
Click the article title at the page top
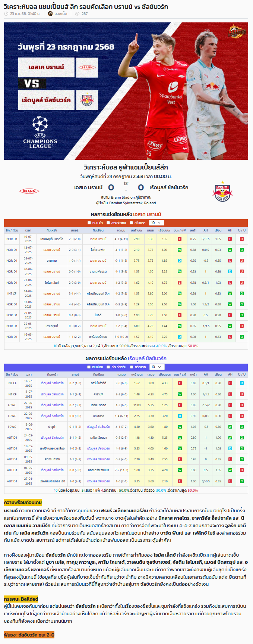coord(86,6)
